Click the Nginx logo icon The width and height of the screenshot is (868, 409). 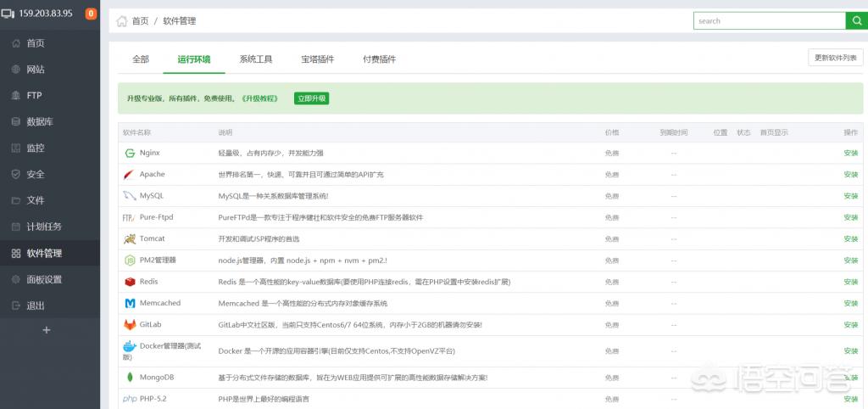click(x=130, y=154)
